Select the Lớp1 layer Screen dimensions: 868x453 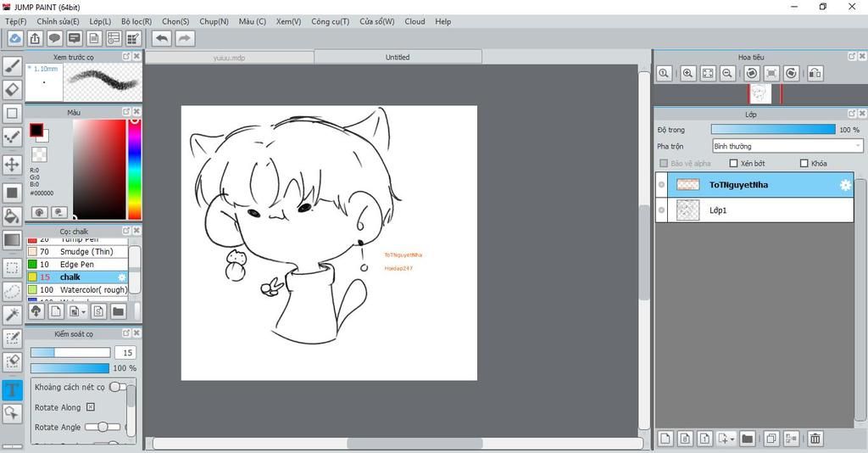pyautogui.click(x=754, y=210)
